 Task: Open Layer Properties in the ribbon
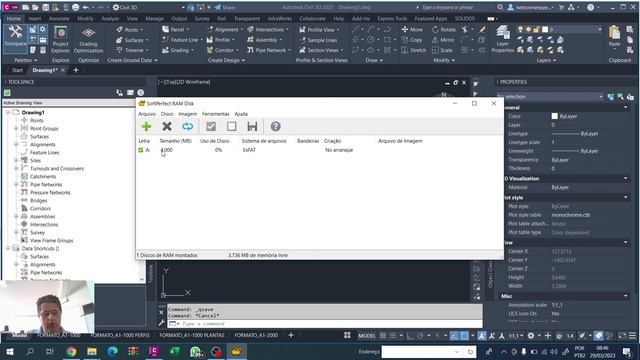point(503,39)
